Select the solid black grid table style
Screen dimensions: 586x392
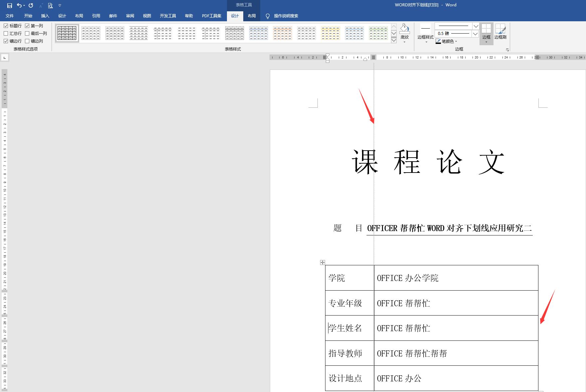67,33
